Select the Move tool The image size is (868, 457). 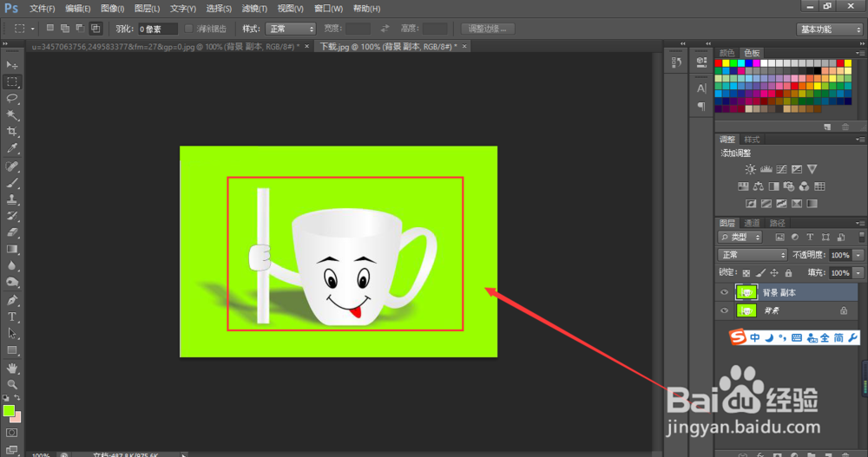point(11,65)
